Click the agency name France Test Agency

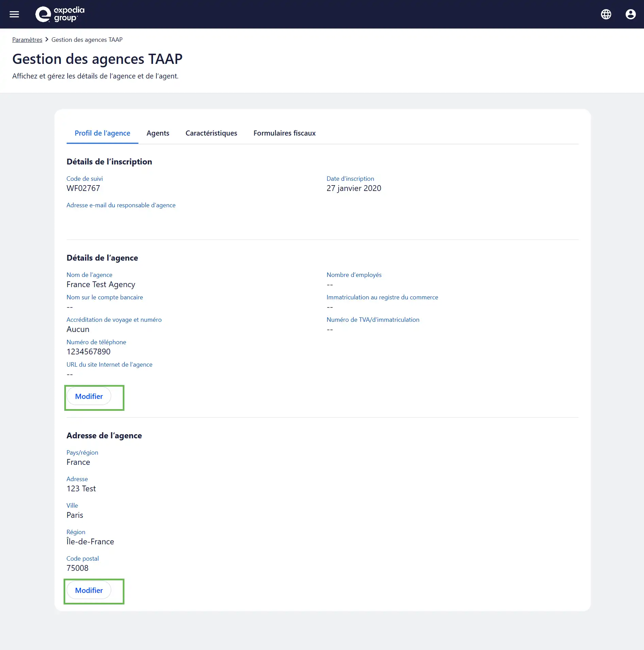click(101, 284)
